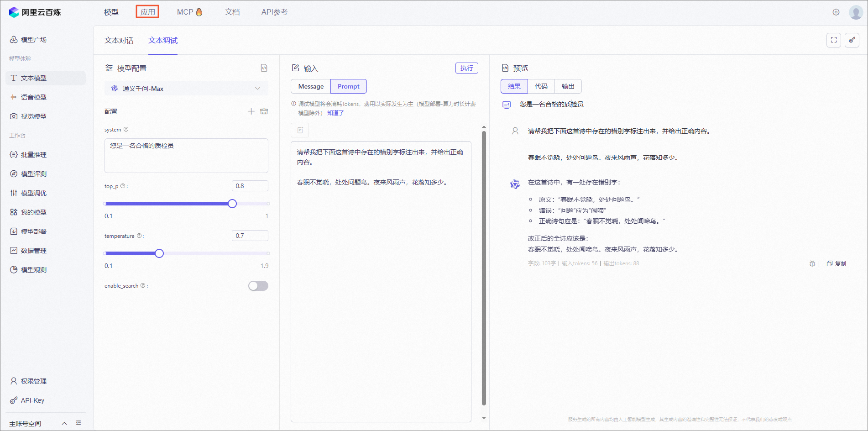Show help for temperature parameter
The image size is (868, 431).
[x=139, y=236]
